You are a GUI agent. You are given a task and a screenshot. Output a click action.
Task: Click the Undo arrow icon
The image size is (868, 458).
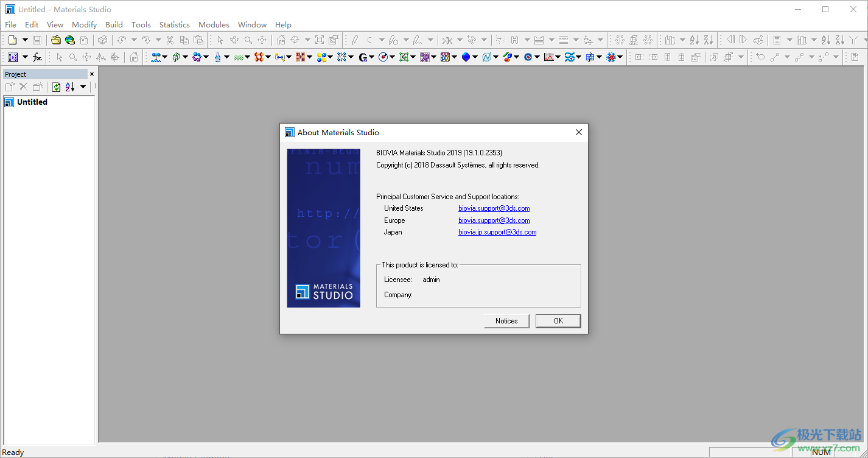point(122,40)
